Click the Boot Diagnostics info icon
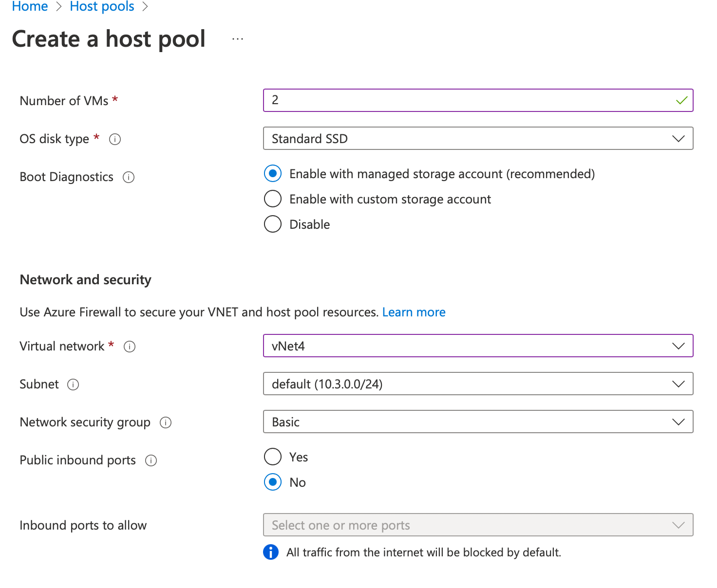 (x=129, y=177)
